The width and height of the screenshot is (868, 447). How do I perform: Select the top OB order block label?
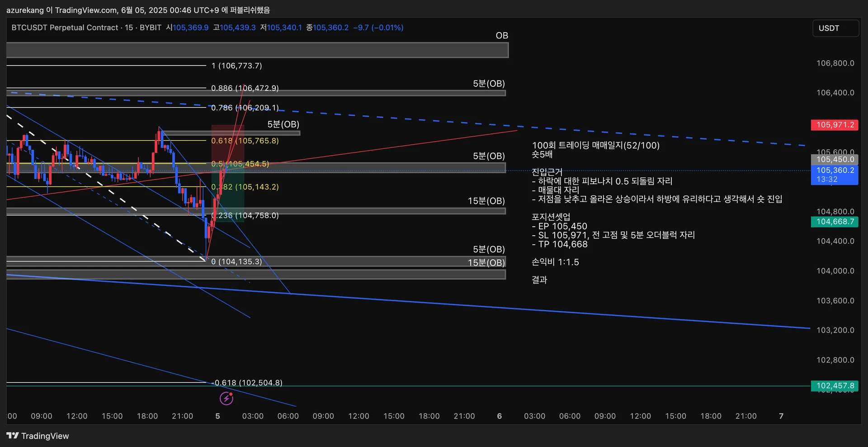tap(502, 35)
